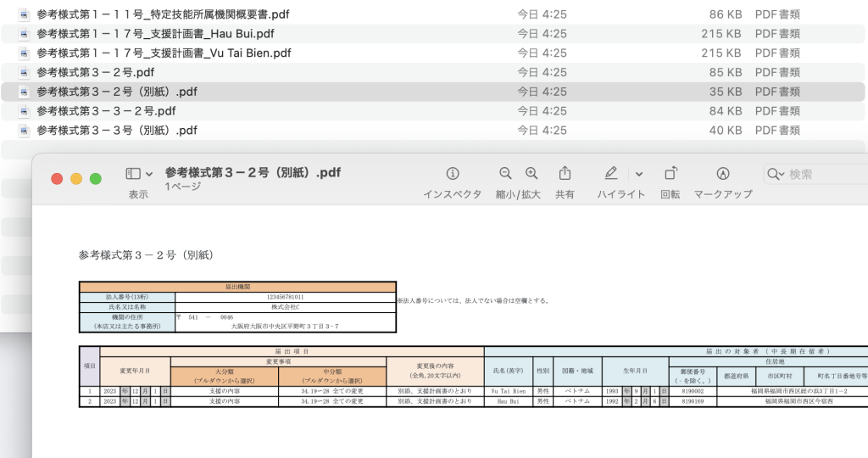Viewport: 868px width, 458px height.
Task: Click the 届出機関 table header
Action: tap(237, 287)
